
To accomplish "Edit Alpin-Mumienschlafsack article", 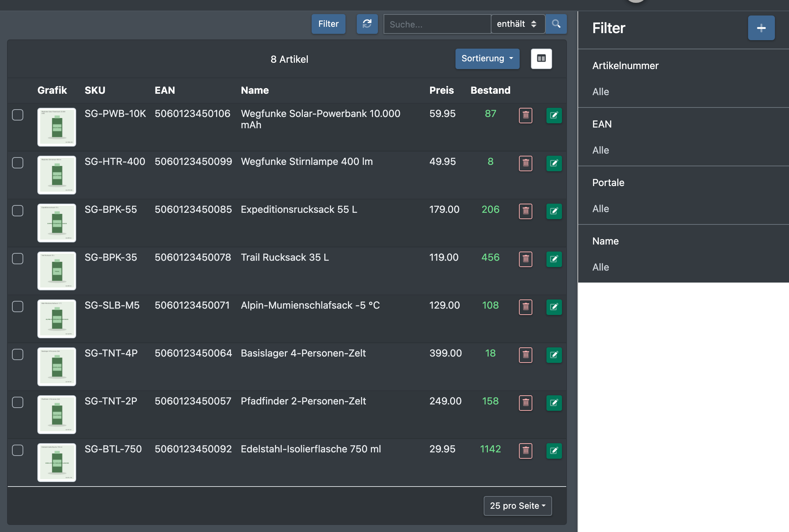I will (554, 307).
